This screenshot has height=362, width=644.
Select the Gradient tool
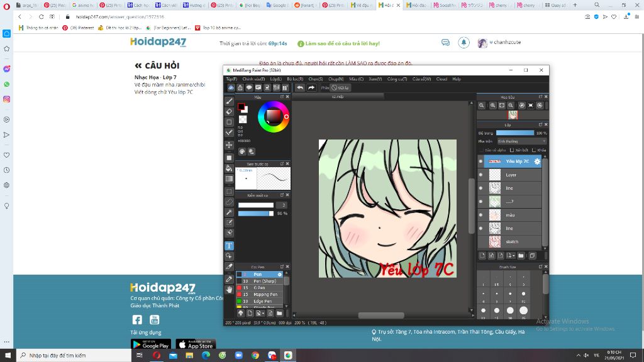tap(230, 179)
